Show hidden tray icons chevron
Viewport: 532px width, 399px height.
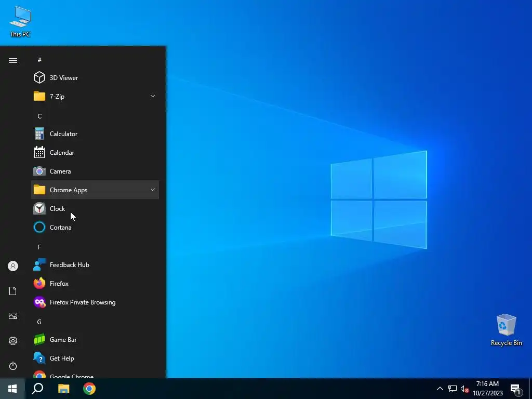[440, 389]
